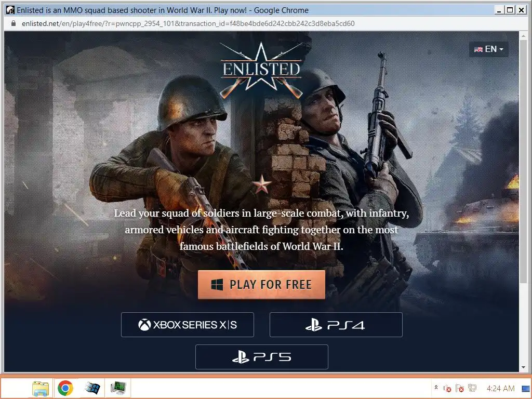Choose the Xbox Series X|S platform button
532x399 pixels.
187,325
